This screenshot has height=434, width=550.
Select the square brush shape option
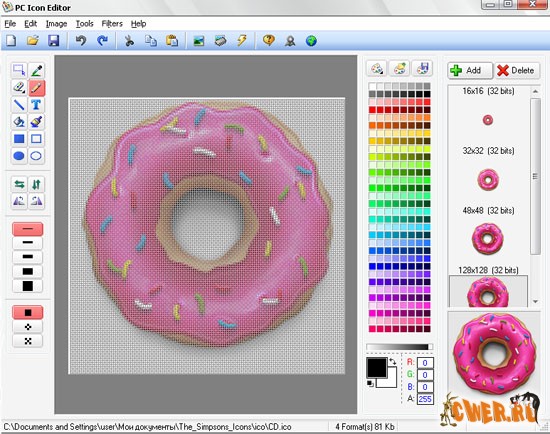pyautogui.click(x=28, y=312)
